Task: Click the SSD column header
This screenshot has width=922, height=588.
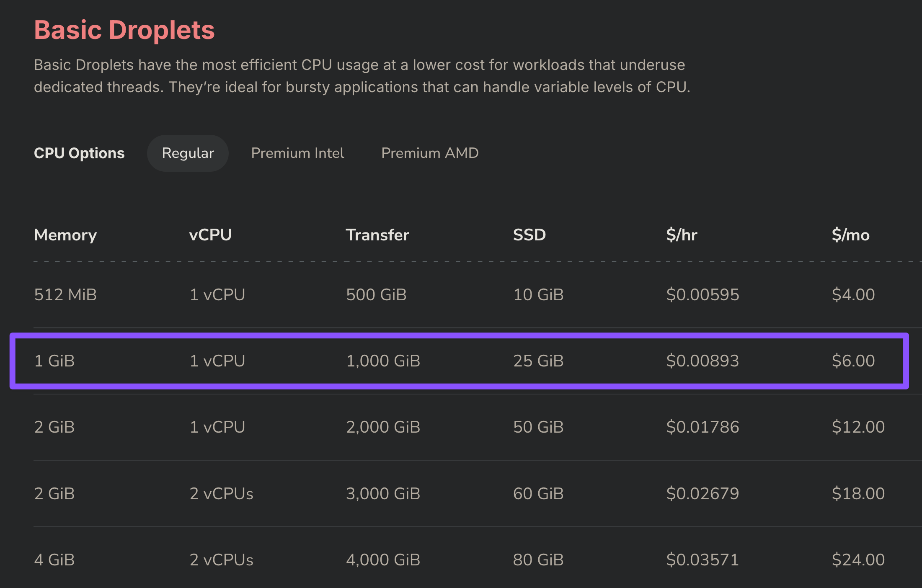Action: [529, 235]
